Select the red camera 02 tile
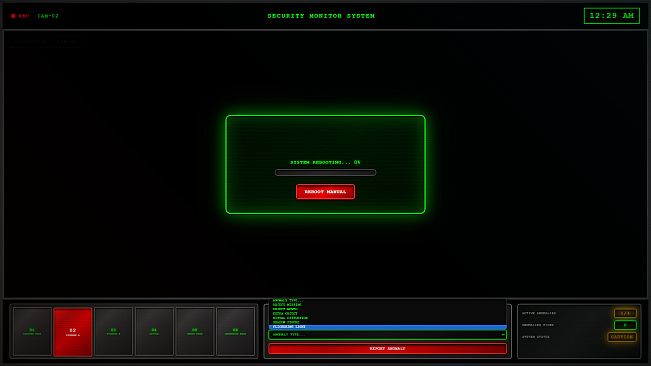651x366 pixels. point(73,332)
